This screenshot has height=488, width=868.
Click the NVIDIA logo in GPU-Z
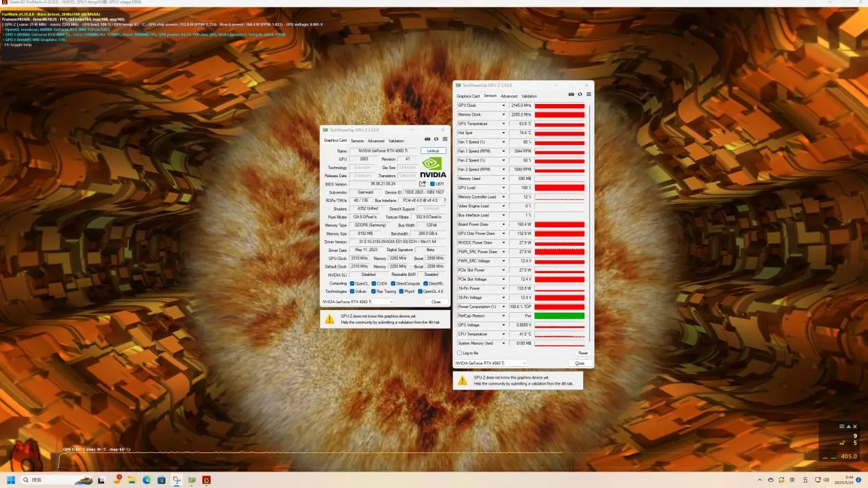pos(433,167)
